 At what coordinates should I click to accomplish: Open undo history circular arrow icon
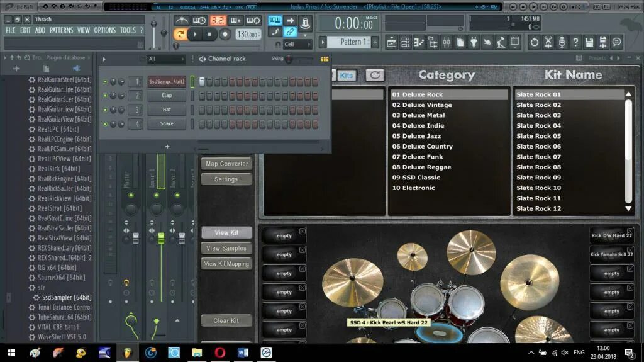click(x=535, y=42)
